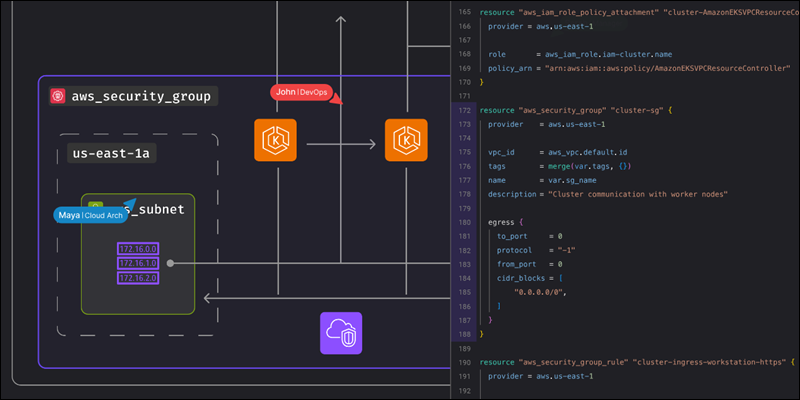Click the purple cloud shield icon

[x=341, y=333]
